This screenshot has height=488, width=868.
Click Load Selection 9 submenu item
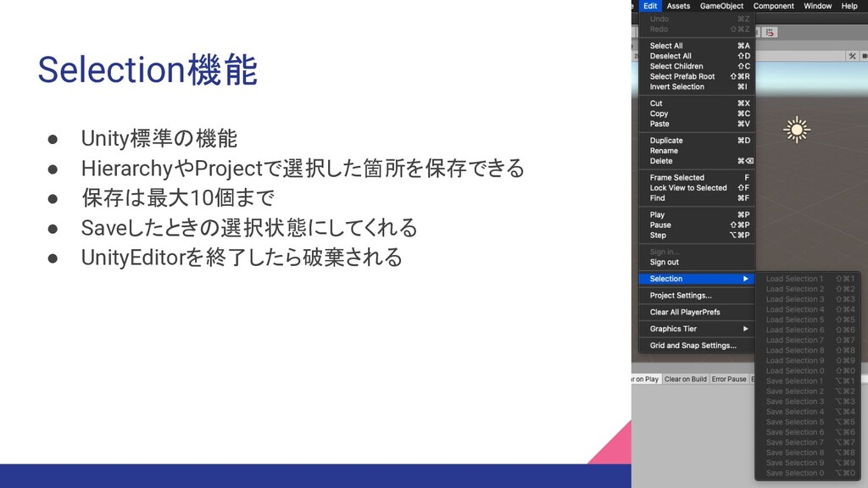pyautogui.click(x=810, y=361)
